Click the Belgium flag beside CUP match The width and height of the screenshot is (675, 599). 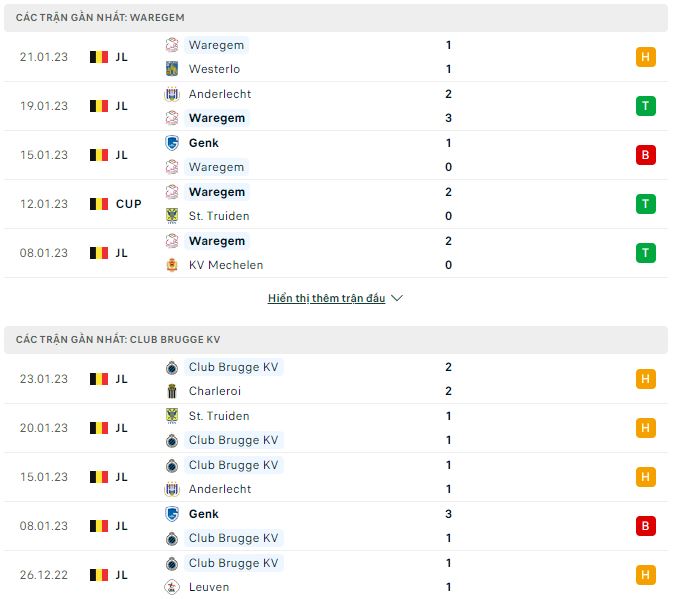point(98,204)
